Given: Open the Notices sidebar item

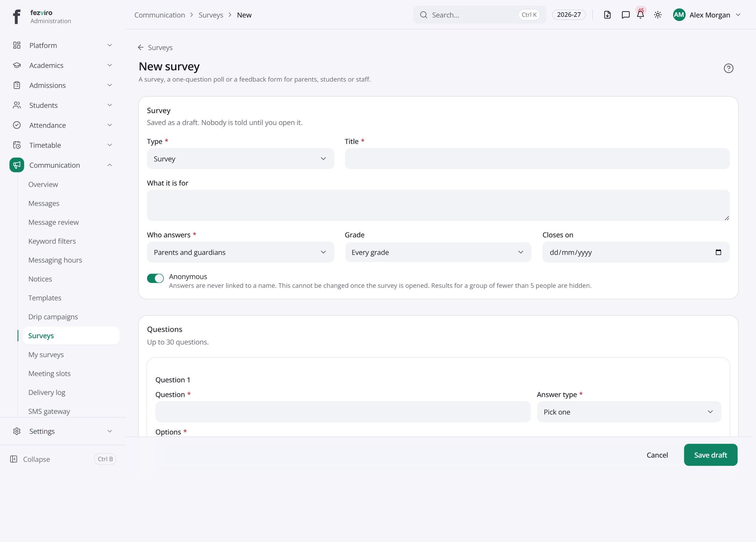Looking at the screenshot, I should [40, 279].
